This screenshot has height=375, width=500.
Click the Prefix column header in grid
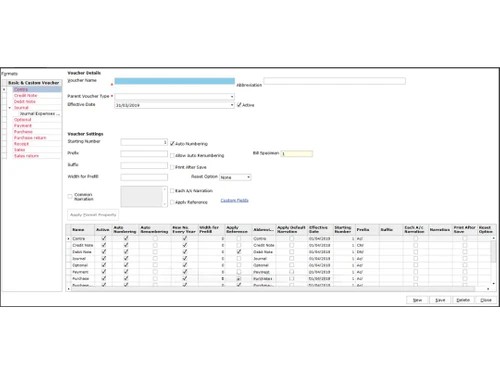click(x=367, y=230)
